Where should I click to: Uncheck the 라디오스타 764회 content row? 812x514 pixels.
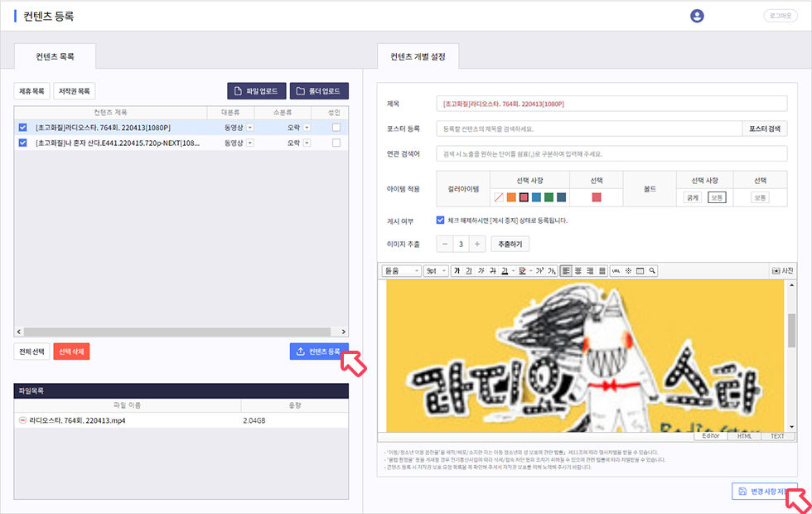pyautogui.click(x=23, y=128)
